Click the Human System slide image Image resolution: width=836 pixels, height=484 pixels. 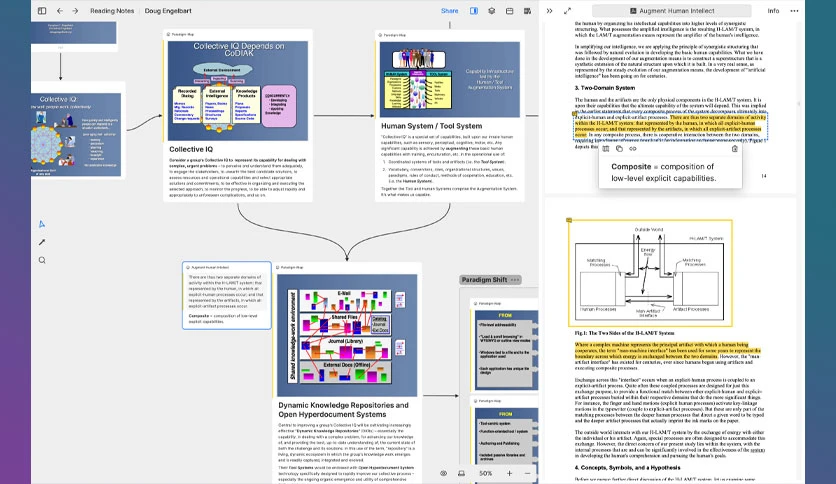[x=449, y=79]
